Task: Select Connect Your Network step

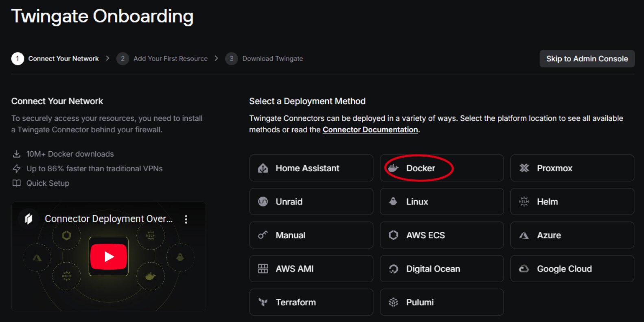Action: click(63, 59)
